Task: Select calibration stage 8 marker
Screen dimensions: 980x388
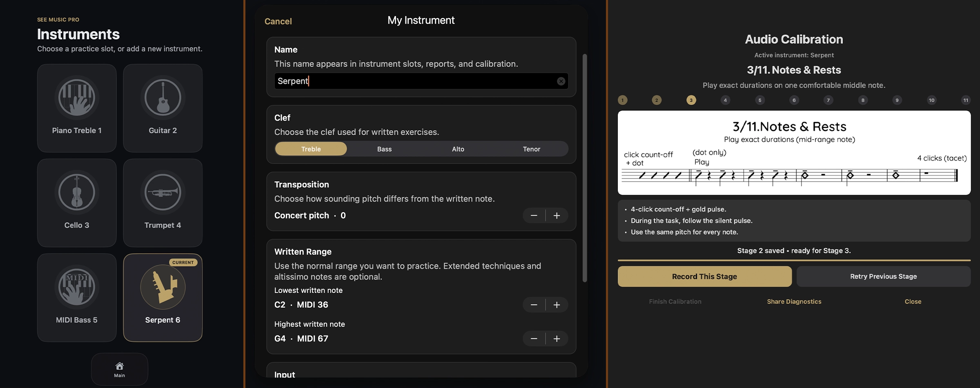Action: point(862,100)
